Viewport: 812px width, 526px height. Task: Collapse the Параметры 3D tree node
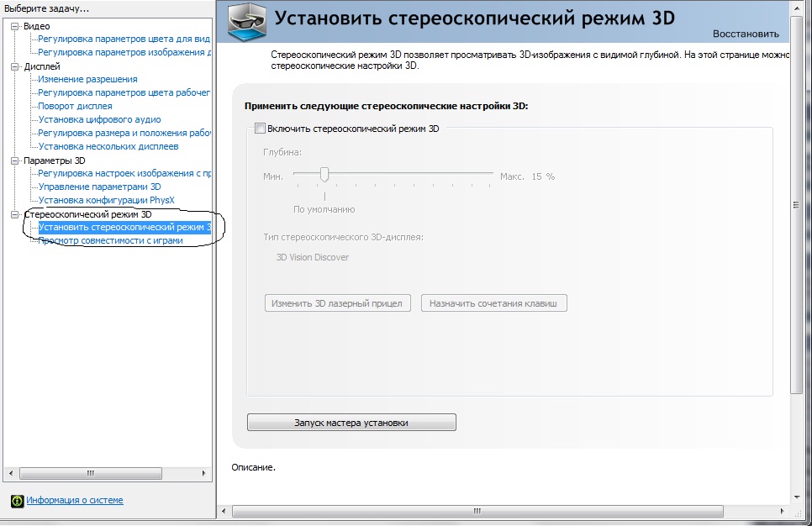point(15,160)
